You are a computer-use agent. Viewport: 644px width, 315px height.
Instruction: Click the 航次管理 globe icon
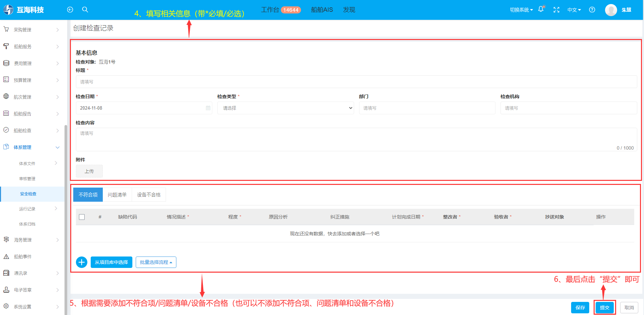click(x=6, y=96)
